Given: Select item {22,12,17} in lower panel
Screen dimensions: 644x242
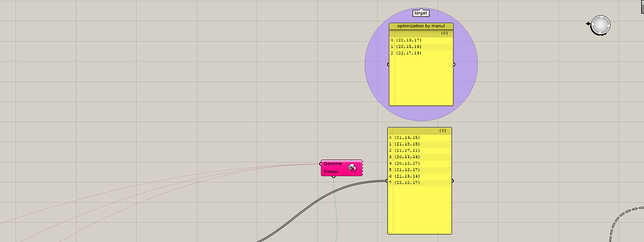Looking at the screenshot, I should [407, 183].
